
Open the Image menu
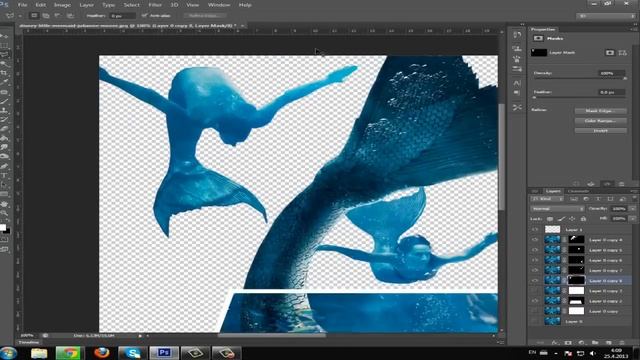[62, 5]
